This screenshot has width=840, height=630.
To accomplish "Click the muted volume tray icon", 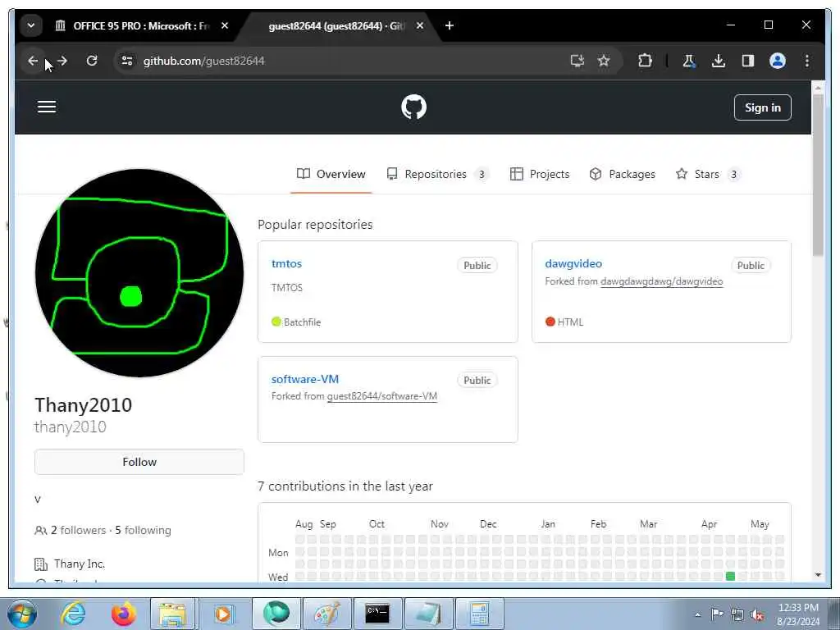I will pyautogui.click(x=757, y=614).
